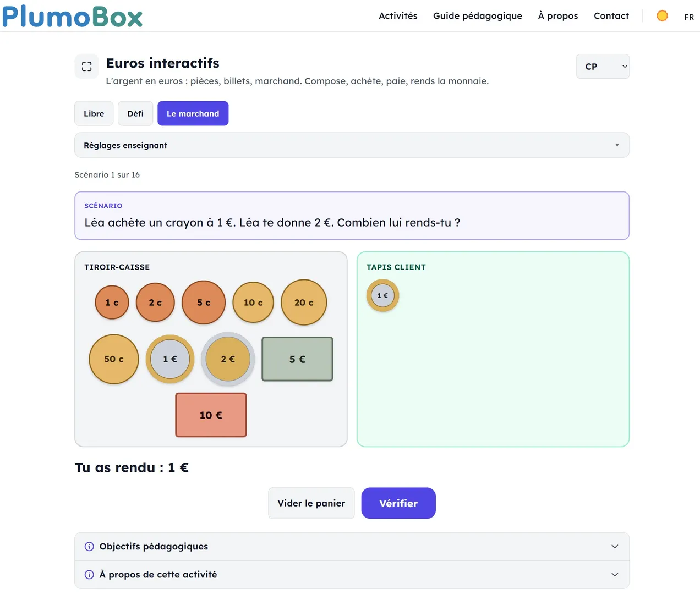Expand À propos de cette activité
Image resolution: width=700 pixels, height=594 pixels.
click(352, 575)
